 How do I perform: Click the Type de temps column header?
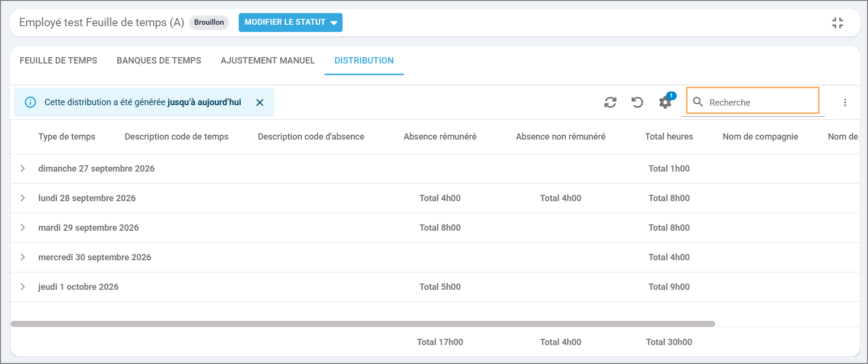pos(66,137)
